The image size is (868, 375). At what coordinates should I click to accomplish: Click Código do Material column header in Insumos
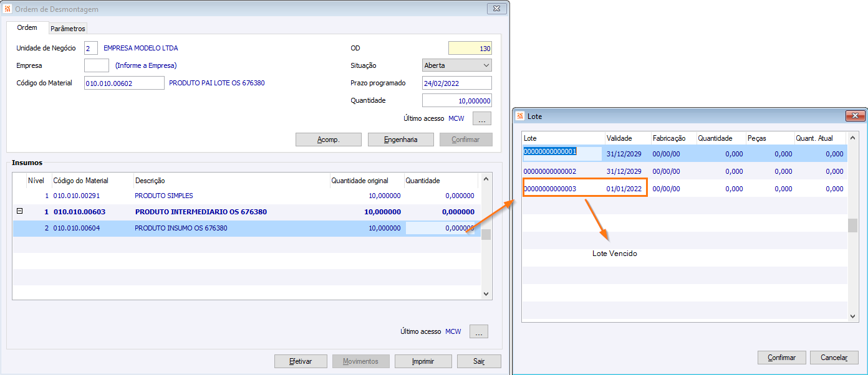(92, 181)
